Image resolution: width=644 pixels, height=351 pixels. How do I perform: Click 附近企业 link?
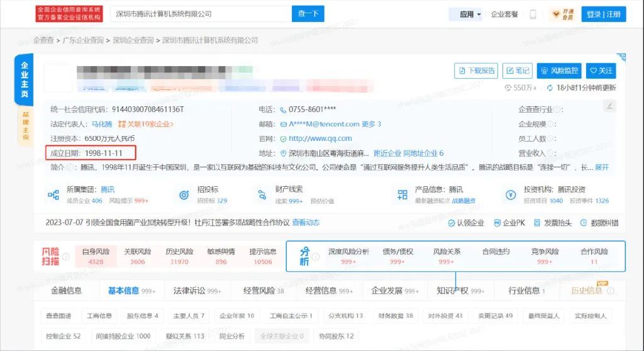point(387,153)
